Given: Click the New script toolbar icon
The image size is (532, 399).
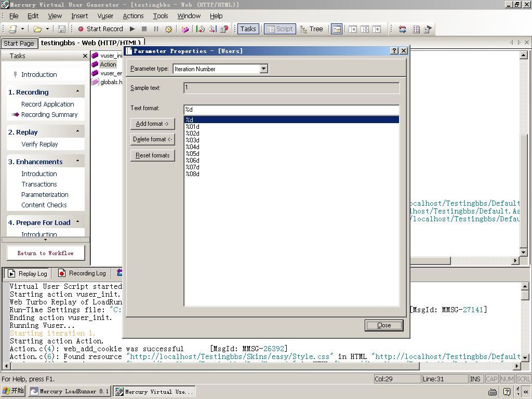Looking at the screenshot, I should tap(13, 29).
